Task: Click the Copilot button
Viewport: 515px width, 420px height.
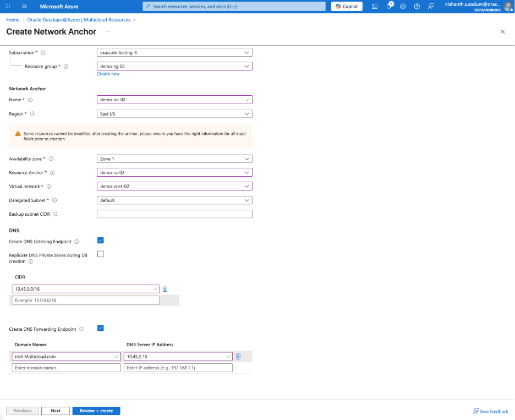Action: click(x=347, y=7)
